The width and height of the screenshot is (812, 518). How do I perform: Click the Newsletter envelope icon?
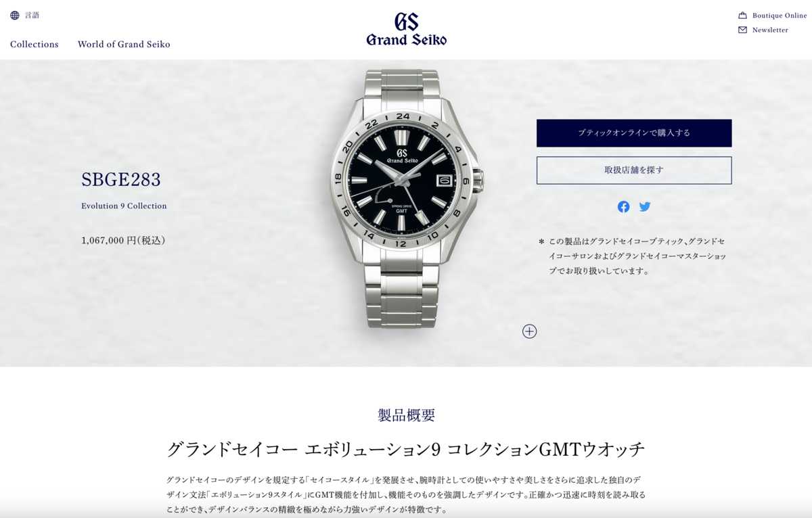click(x=742, y=30)
